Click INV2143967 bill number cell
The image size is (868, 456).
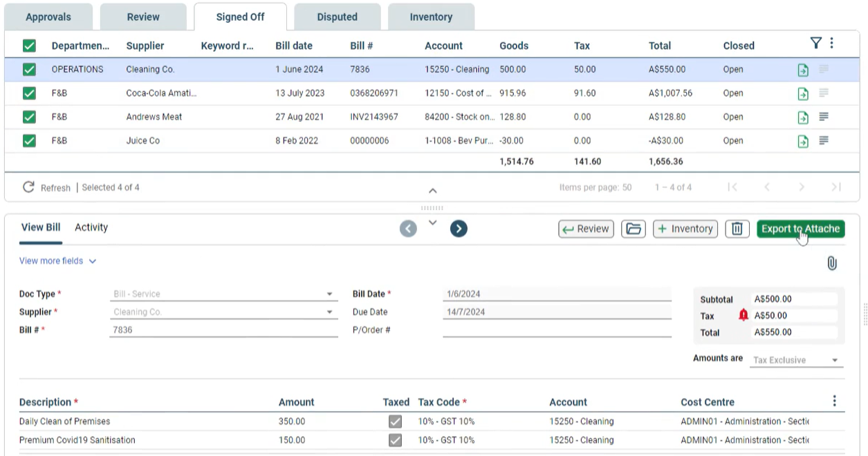374,117
